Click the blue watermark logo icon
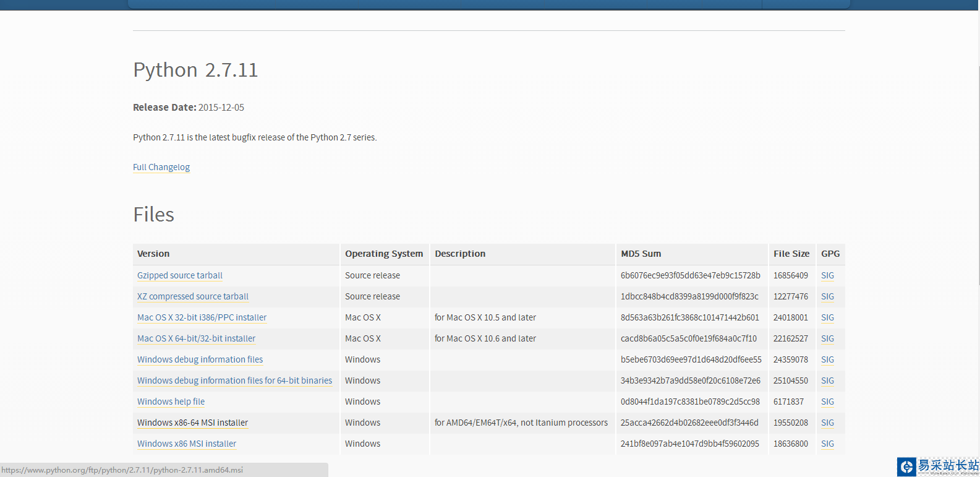 (x=906, y=466)
